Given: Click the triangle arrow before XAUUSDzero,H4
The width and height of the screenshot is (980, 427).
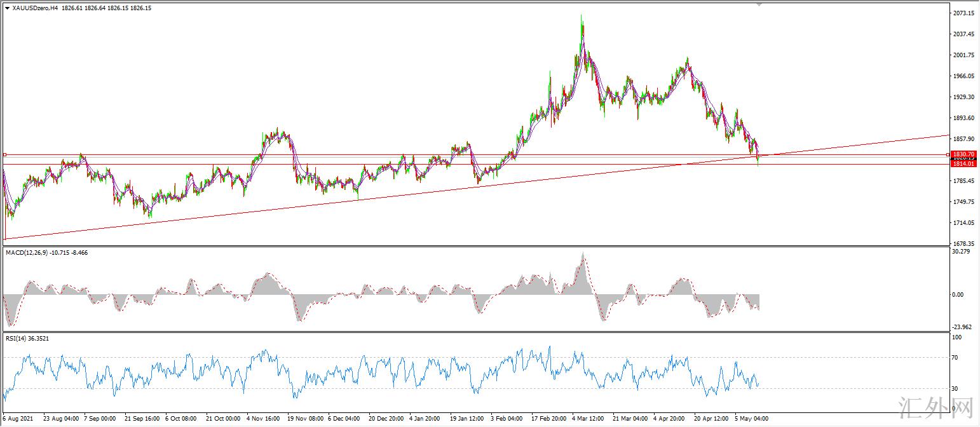Looking at the screenshot, I should (x=7, y=8).
